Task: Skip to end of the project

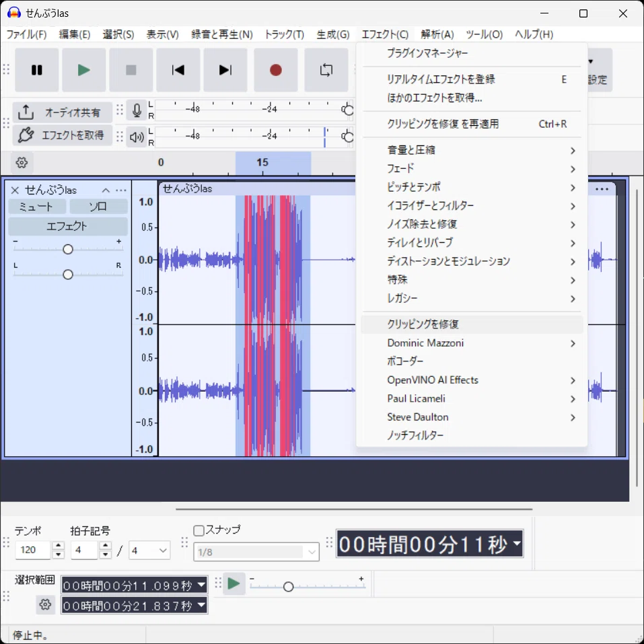Action: (x=225, y=70)
